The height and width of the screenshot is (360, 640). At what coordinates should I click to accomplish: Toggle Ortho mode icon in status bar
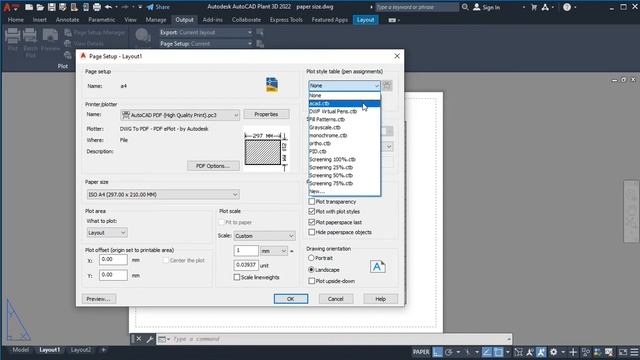click(x=437, y=352)
